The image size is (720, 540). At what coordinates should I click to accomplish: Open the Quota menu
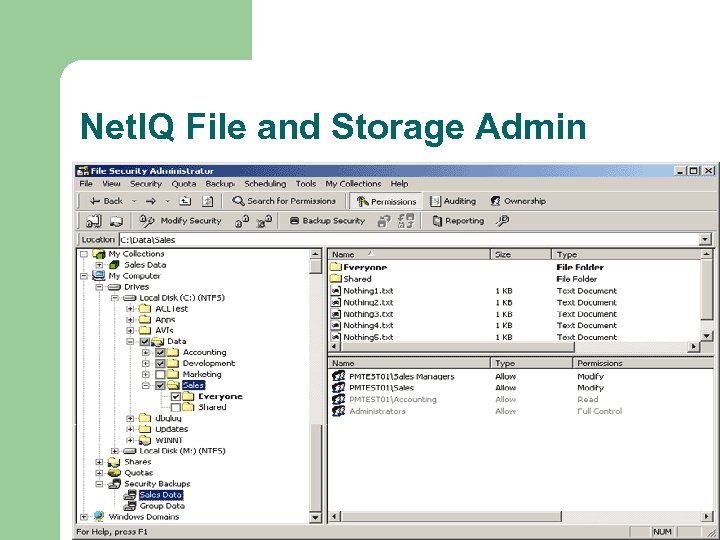[184, 184]
